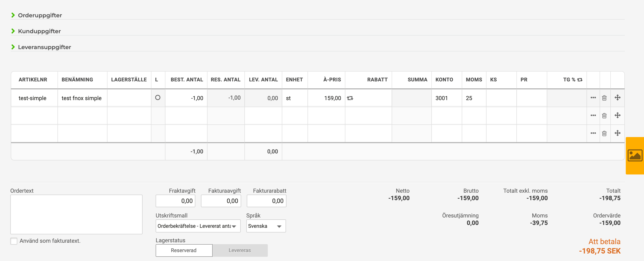The image size is (644, 261).
Task: Open options menu on second empty row
Action: coord(593,115)
